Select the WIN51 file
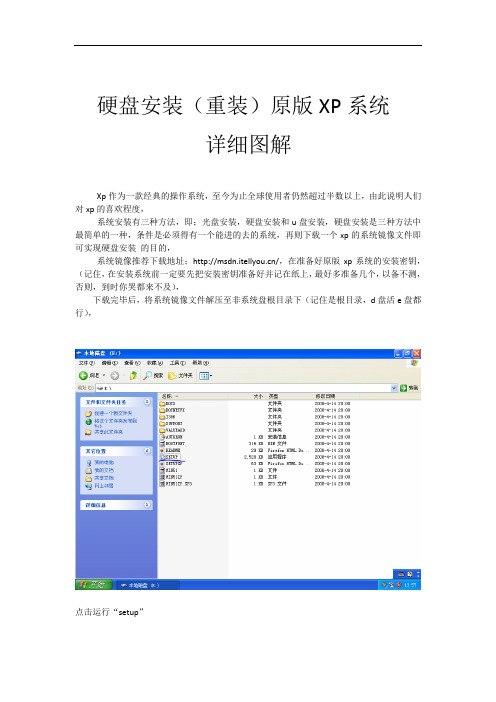 click(169, 471)
